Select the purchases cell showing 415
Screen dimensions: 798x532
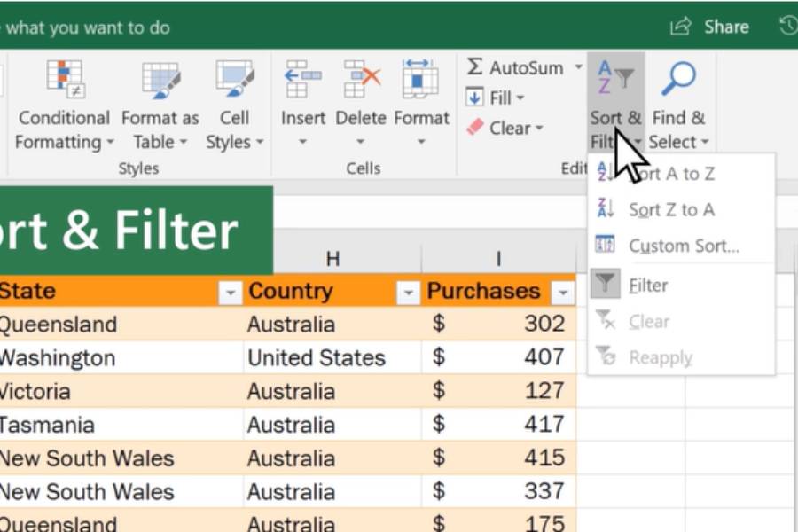499,458
